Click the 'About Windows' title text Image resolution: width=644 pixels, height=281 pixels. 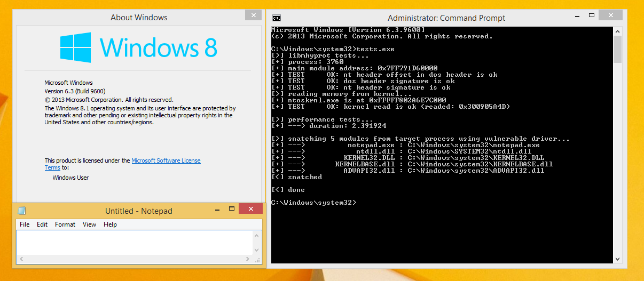pos(139,18)
